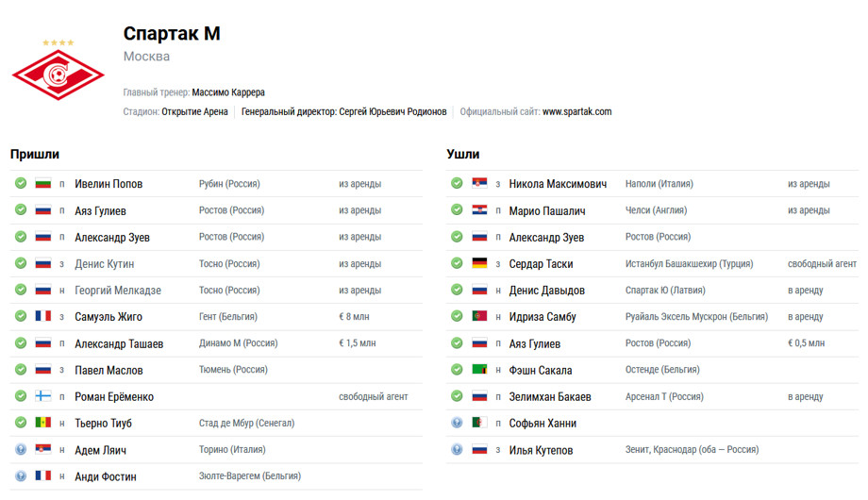Click the German flag next to Сердар Таски
The image size is (868, 500).
479,263
